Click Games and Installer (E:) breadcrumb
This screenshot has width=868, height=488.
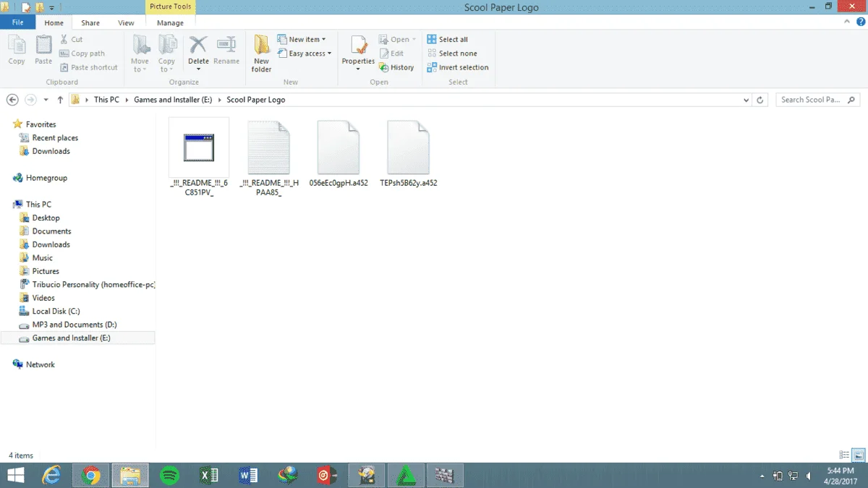click(x=173, y=100)
